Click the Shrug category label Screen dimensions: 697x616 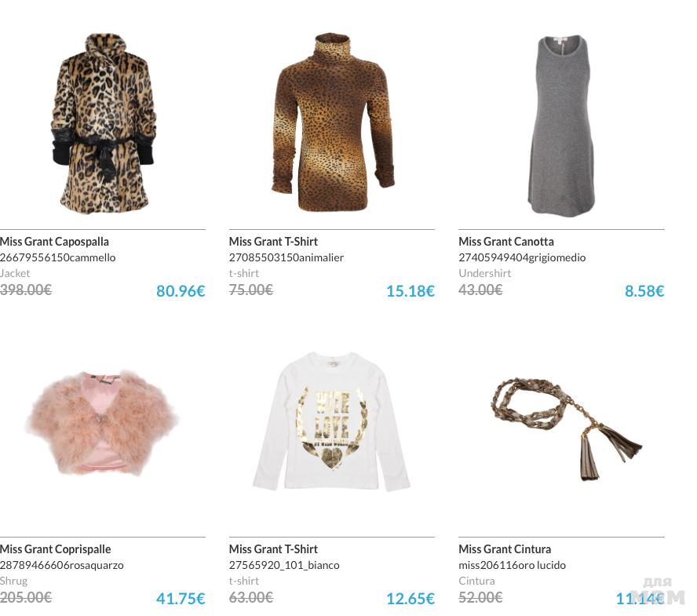click(x=13, y=581)
